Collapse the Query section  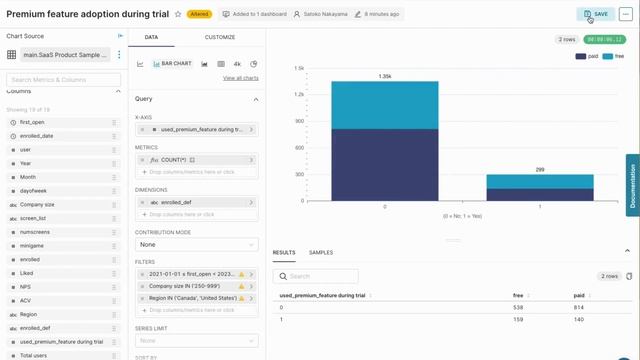(x=256, y=99)
